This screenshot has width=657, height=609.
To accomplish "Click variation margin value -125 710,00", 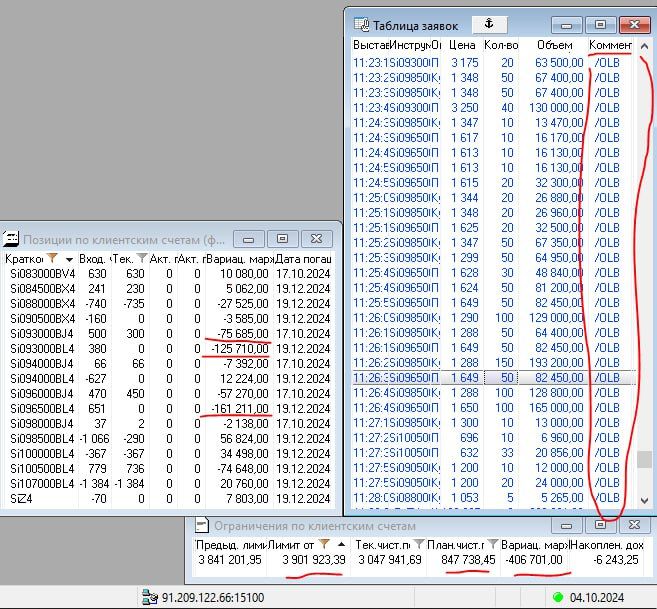I will [240, 349].
